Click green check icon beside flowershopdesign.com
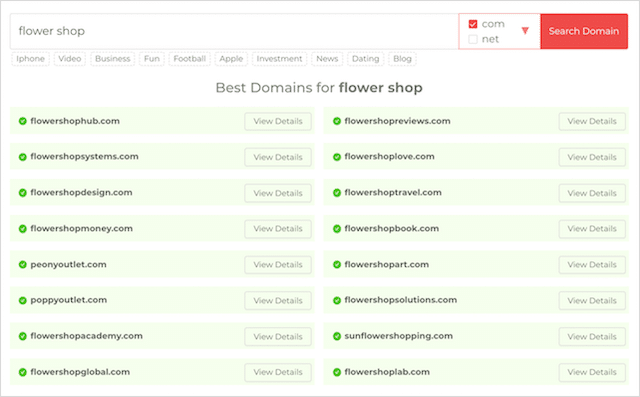The height and width of the screenshot is (397, 640). tap(22, 193)
